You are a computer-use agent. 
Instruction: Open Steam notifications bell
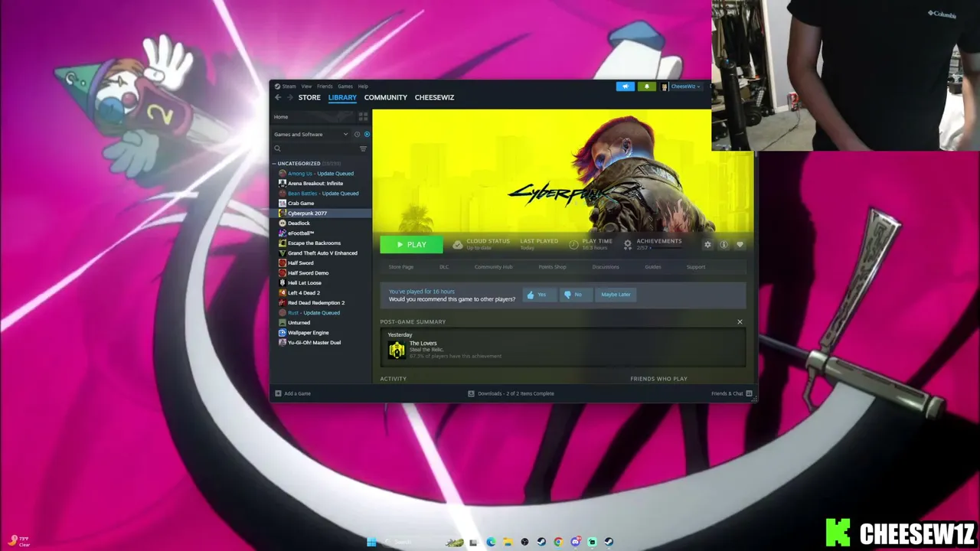[x=646, y=86]
